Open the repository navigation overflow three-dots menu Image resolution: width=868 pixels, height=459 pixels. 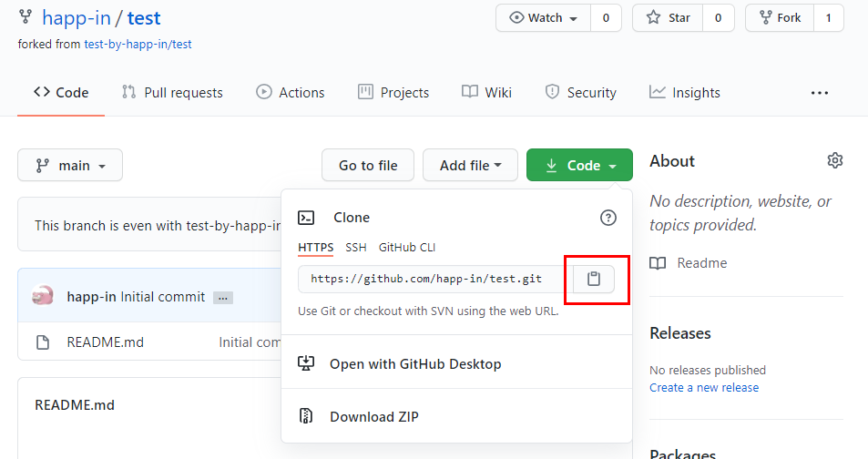820,93
